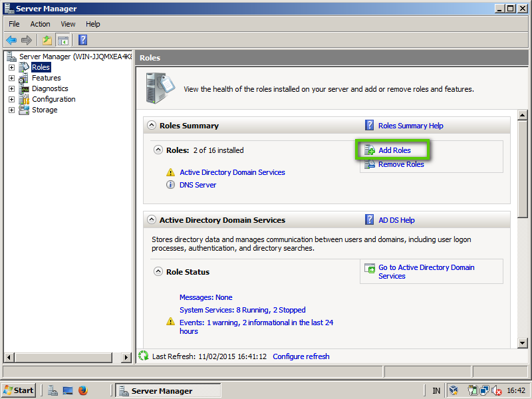Expand the Configuration tree node
532x399 pixels.
pyautogui.click(x=11, y=99)
